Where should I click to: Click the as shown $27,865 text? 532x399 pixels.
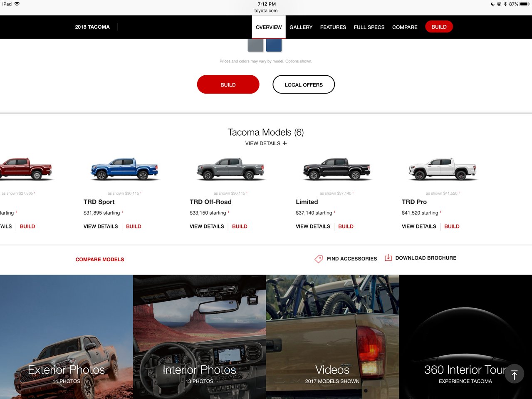(18, 193)
